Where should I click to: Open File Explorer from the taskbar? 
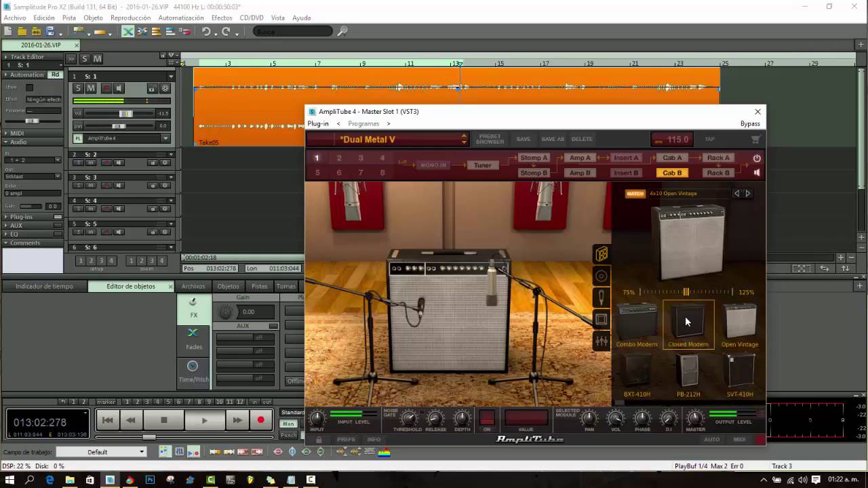point(70,480)
